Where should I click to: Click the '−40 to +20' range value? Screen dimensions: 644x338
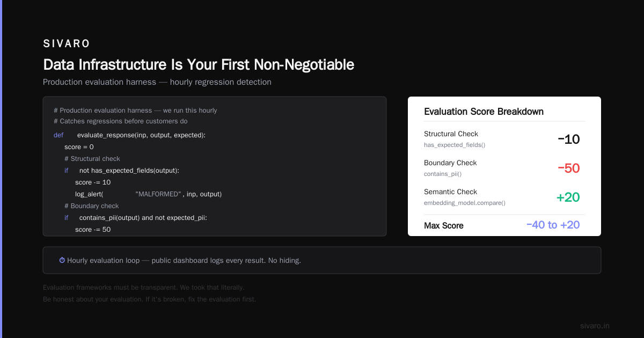point(553,225)
